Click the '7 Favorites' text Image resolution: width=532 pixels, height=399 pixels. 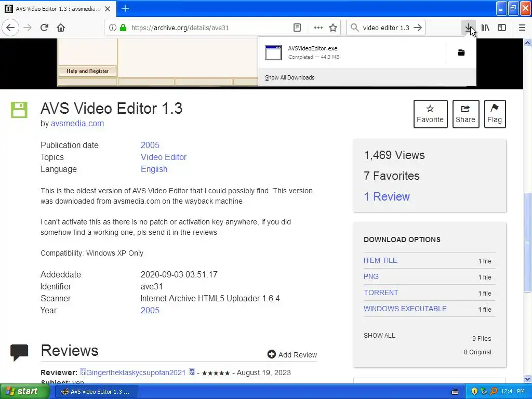click(392, 176)
